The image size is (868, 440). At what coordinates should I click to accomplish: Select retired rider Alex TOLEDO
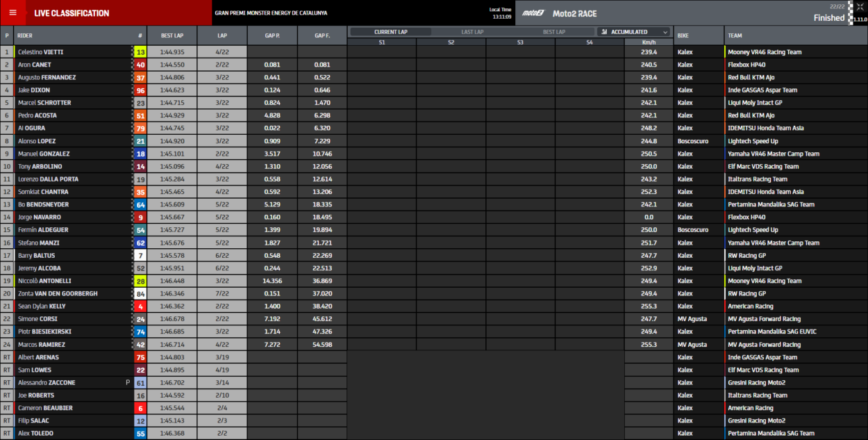(35, 434)
